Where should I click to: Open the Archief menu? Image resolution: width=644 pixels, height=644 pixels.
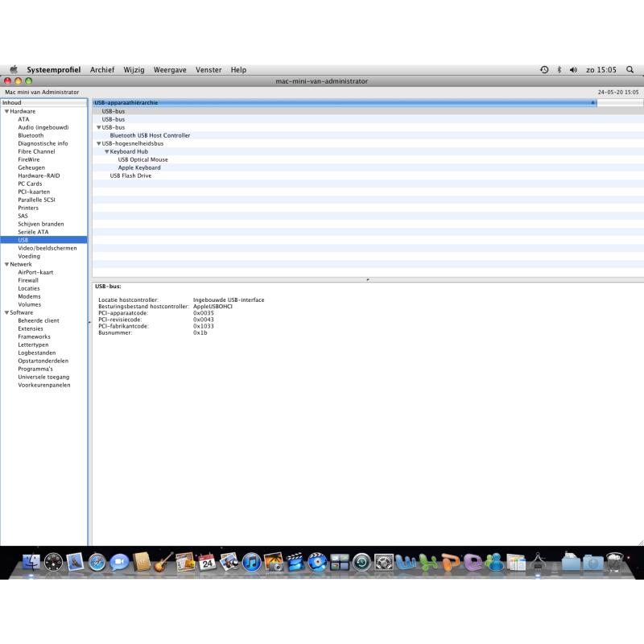[x=102, y=70]
